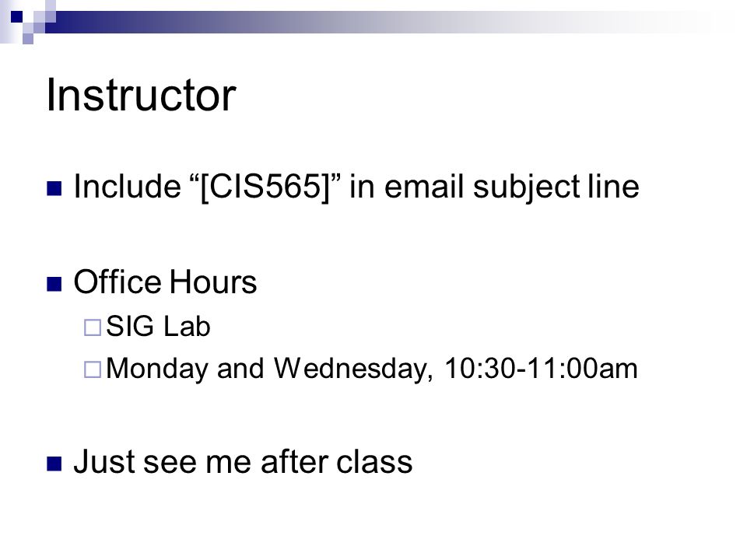This screenshot has width=747, height=560.
Task: Click the "Instructor" slide title
Action: [141, 95]
